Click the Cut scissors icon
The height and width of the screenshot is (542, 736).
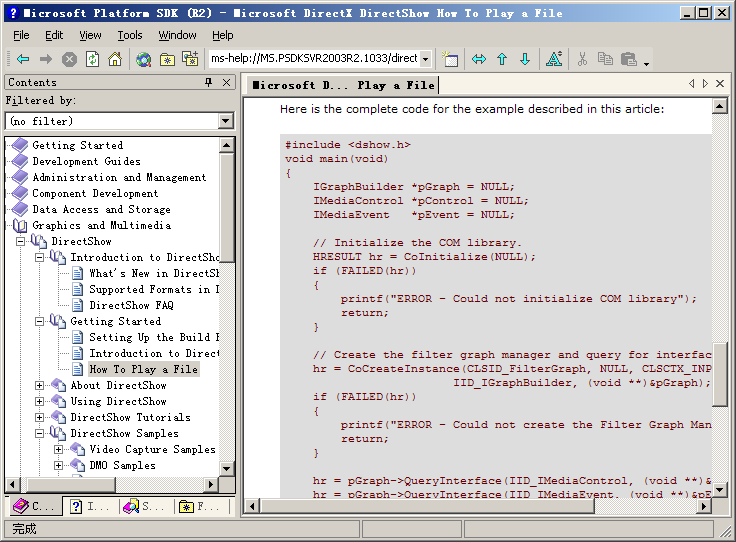583,59
